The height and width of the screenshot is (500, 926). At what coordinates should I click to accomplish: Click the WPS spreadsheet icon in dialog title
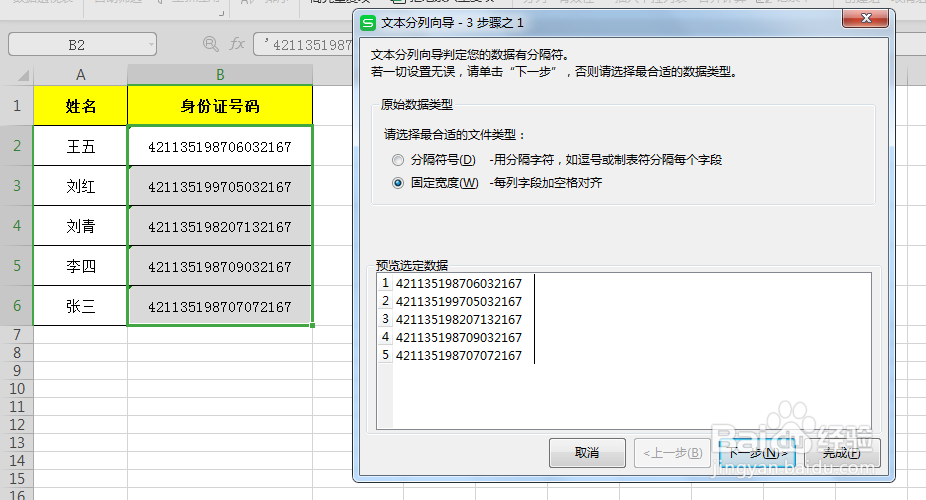(368, 23)
